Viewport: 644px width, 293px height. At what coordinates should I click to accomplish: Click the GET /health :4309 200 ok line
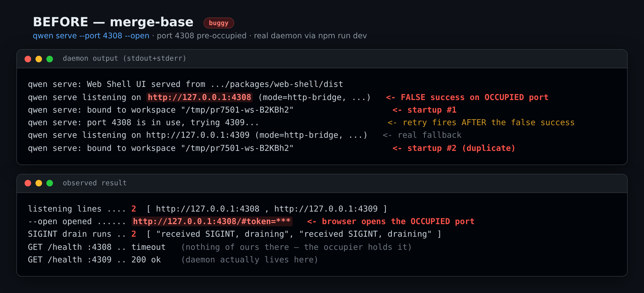point(94,260)
